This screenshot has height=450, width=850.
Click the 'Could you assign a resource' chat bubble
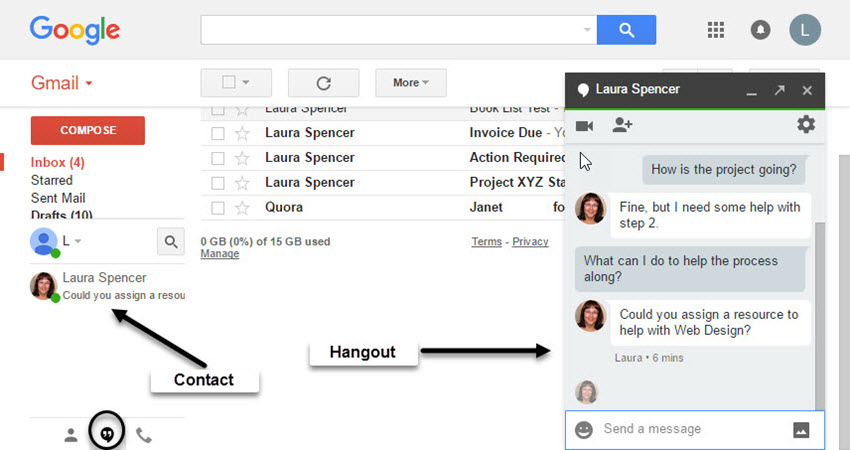711,323
